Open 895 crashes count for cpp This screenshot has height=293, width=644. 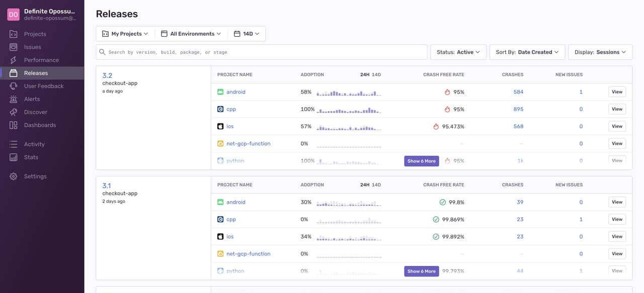point(518,109)
